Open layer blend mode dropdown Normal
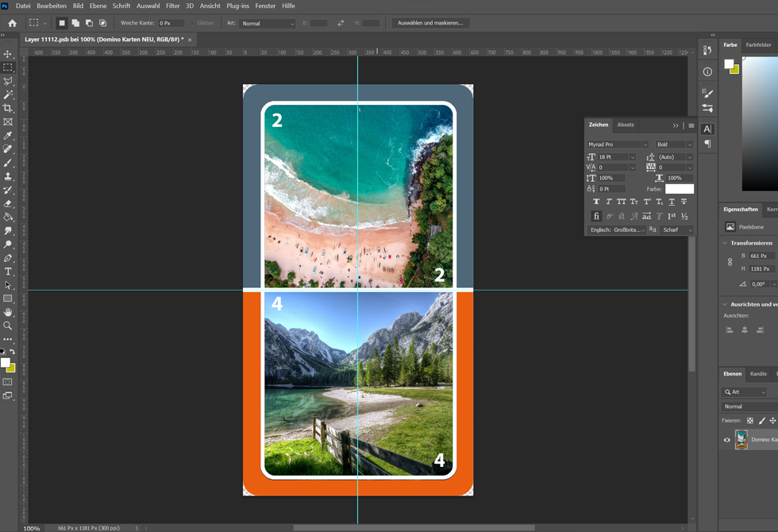The image size is (778, 532). [748, 407]
